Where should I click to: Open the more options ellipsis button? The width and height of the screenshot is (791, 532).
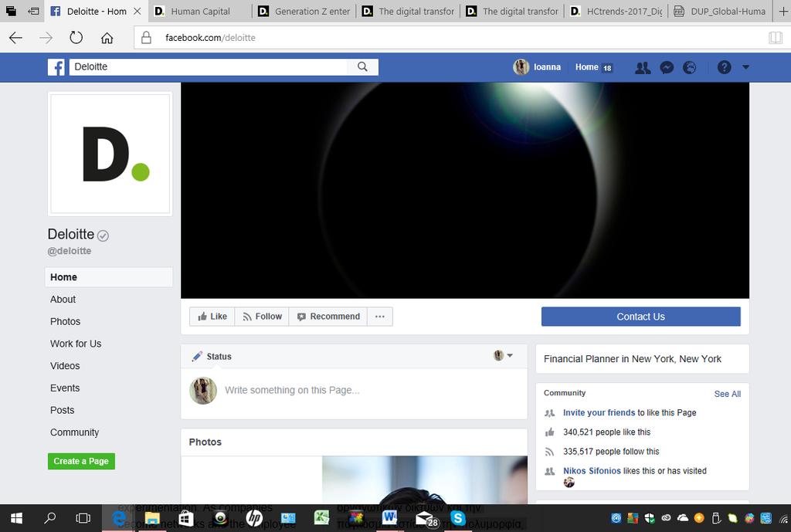(380, 316)
